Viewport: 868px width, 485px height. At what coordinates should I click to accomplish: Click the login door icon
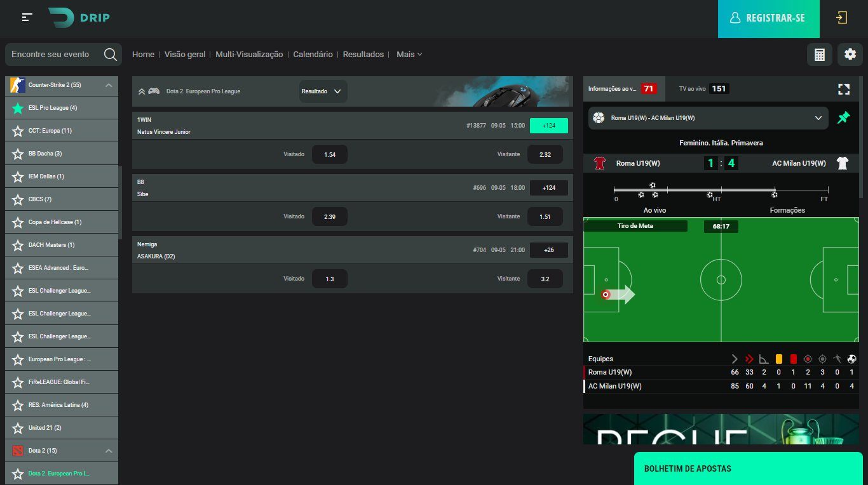pyautogui.click(x=842, y=18)
